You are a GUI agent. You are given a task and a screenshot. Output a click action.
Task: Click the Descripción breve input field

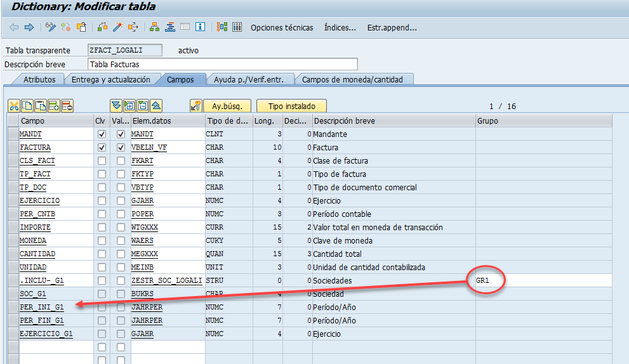pyautogui.click(x=223, y=64)
